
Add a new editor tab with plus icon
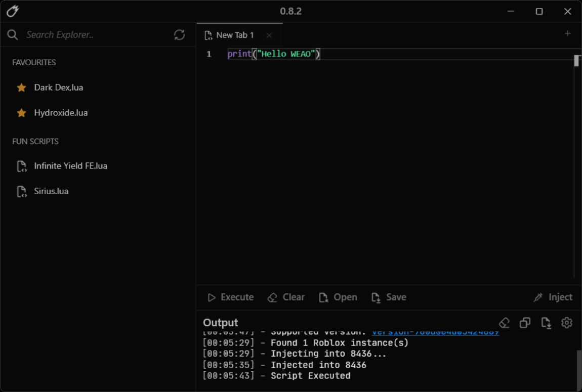[567, 33]
